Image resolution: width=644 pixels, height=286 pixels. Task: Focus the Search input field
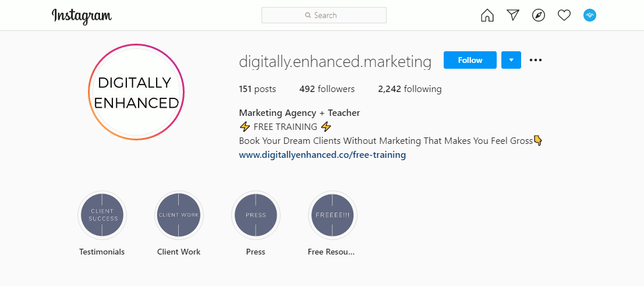point(324,15)
